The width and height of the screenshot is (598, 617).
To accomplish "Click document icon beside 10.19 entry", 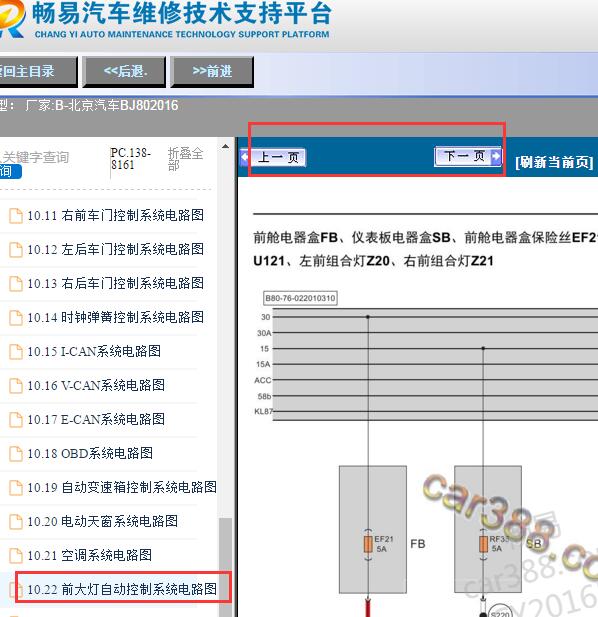I will click(16, 488).
